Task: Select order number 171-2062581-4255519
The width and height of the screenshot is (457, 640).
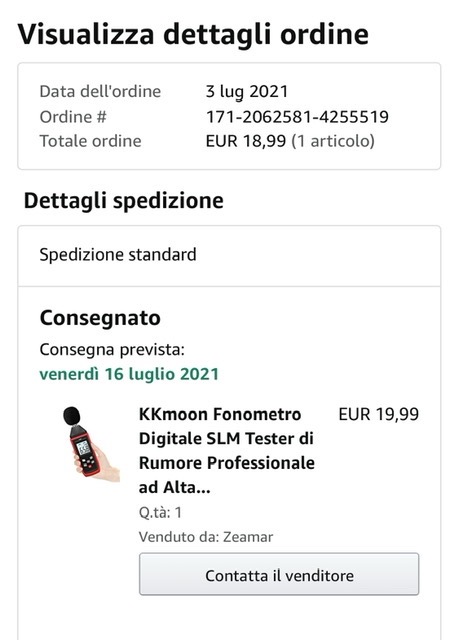Action: tap(297, 117)
